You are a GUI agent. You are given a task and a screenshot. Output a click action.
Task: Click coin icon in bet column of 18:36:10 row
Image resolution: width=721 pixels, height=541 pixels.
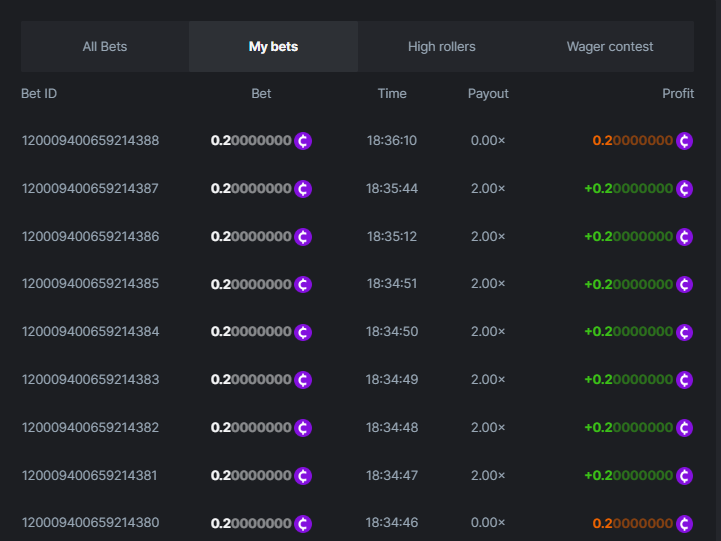(303, 141)
